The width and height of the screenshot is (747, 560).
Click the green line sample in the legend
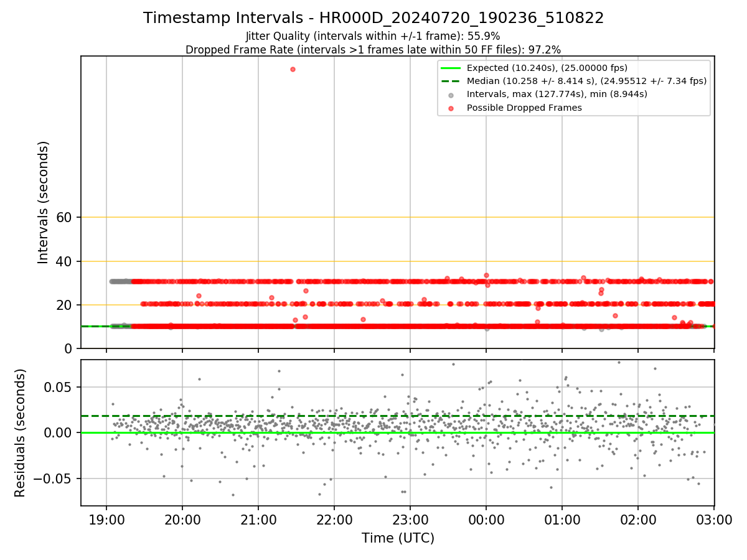click(x=451, y=68)
